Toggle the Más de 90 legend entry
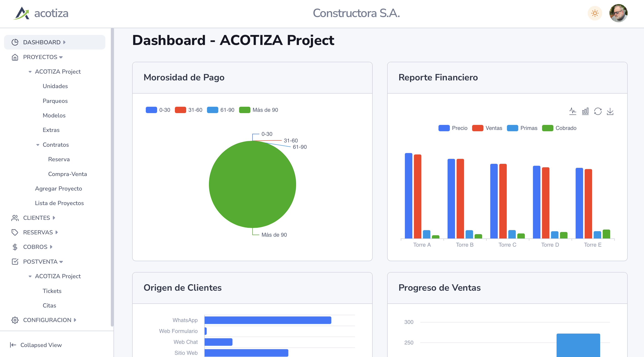The width and height of the screenshot is (644, 357). (258, 110)
